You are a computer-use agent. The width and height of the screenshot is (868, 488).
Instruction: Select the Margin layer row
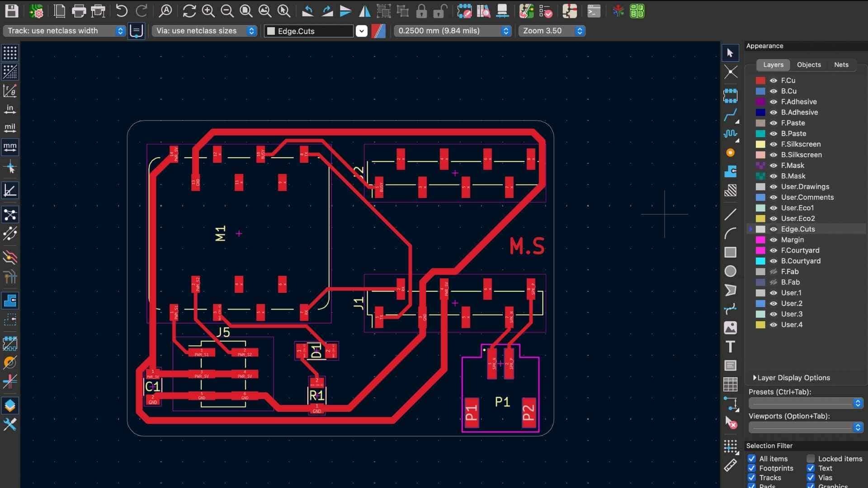tap(792, 240)
